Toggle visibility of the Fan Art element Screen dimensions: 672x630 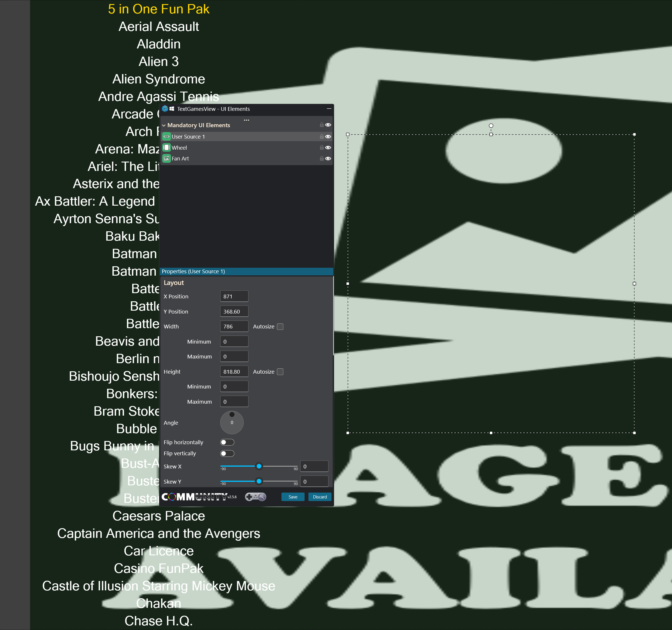[328, 158]
